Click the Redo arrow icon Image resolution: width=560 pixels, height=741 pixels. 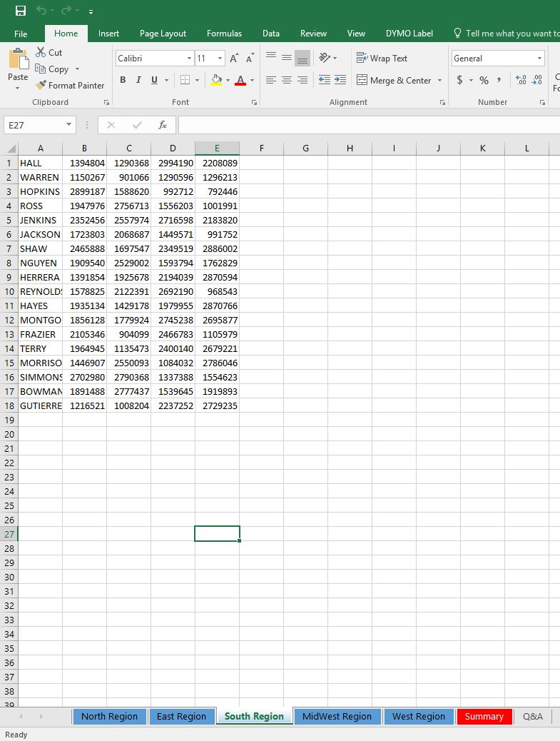point(66,11)
